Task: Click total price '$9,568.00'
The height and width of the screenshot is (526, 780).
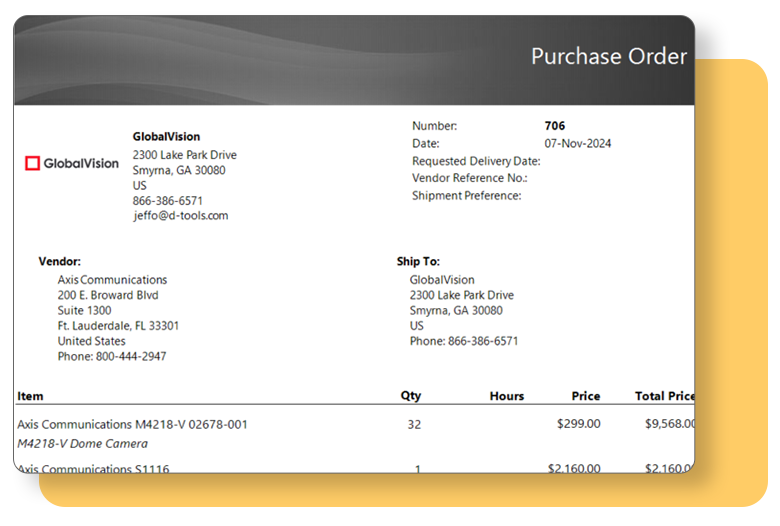Action: [670, 423]
